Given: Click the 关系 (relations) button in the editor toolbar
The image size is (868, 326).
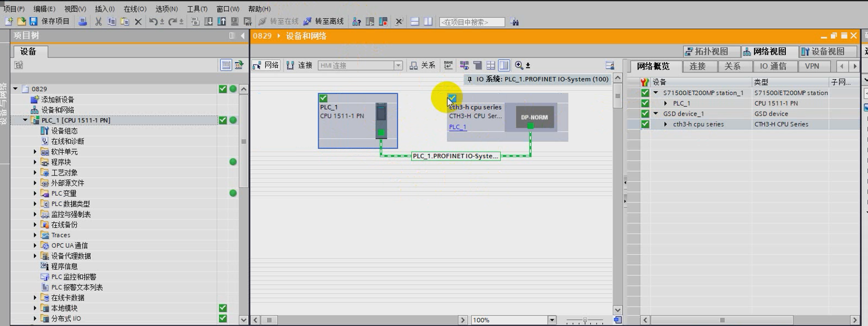Looking at the screenshot, I should [423, 66].
